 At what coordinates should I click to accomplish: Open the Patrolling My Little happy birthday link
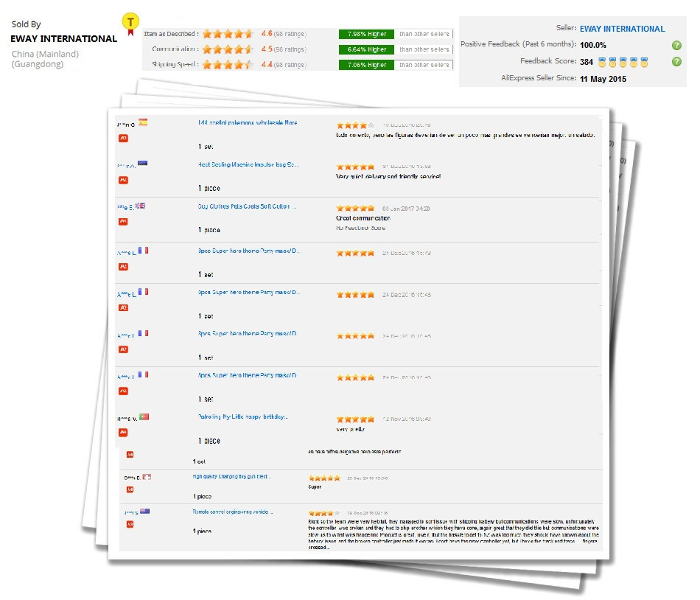pyautogui.click(x=242, y=417)
